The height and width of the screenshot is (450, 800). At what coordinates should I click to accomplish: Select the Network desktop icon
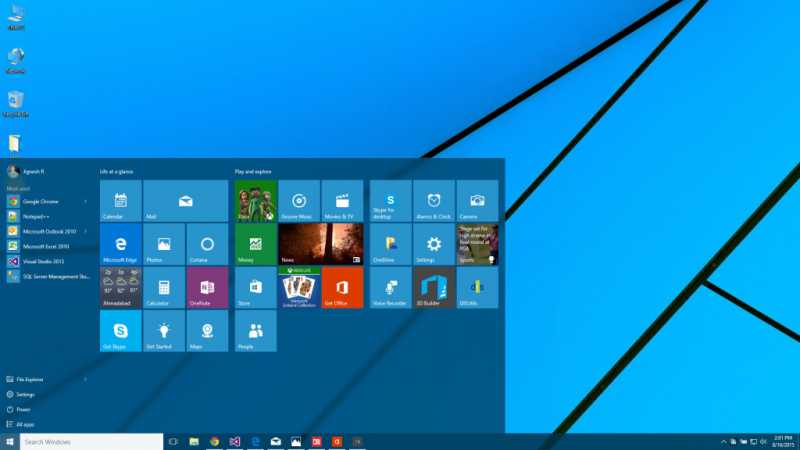click(x=16, y=61)
